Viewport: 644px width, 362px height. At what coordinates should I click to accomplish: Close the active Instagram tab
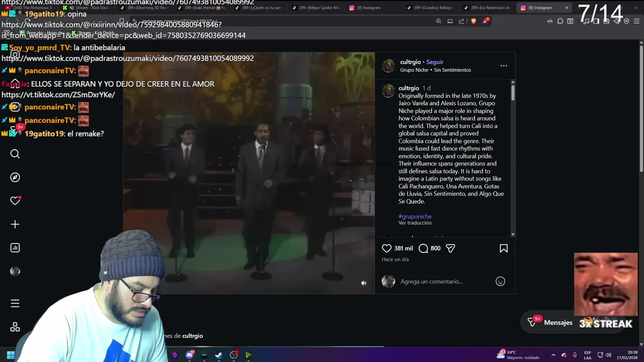pos(567,8)
